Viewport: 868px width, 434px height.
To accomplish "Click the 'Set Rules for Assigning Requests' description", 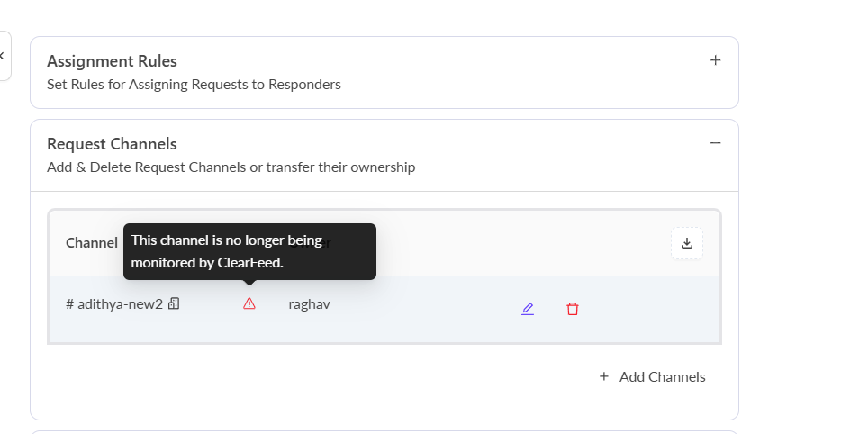I will [194, 85].
